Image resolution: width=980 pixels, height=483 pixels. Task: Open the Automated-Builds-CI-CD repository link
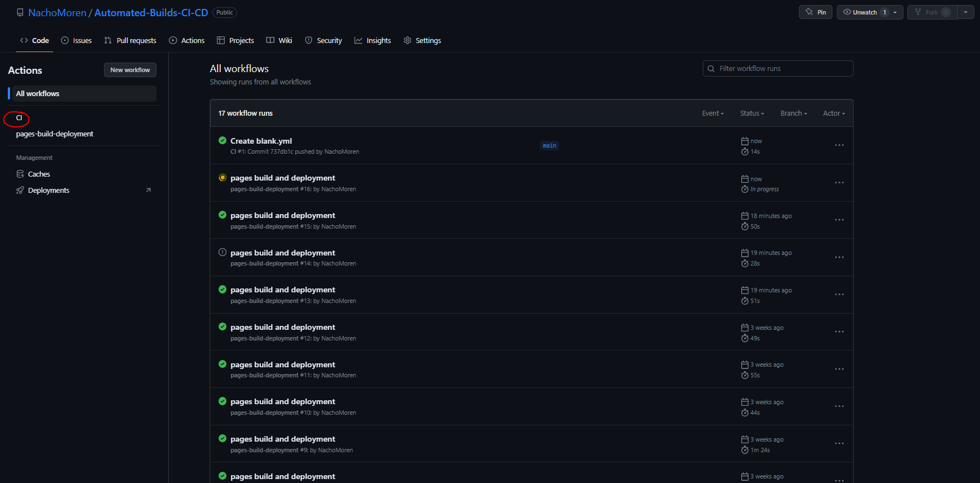[x=151, y=12]
